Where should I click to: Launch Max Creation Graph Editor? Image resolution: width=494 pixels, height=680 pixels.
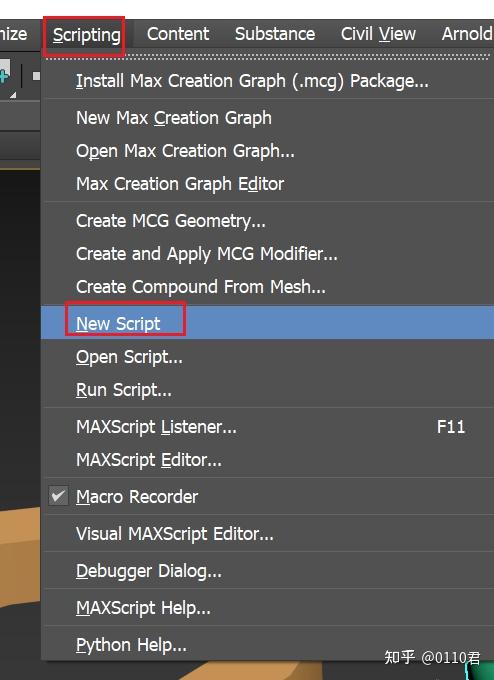pyautogui.click(x=268, y=184)
